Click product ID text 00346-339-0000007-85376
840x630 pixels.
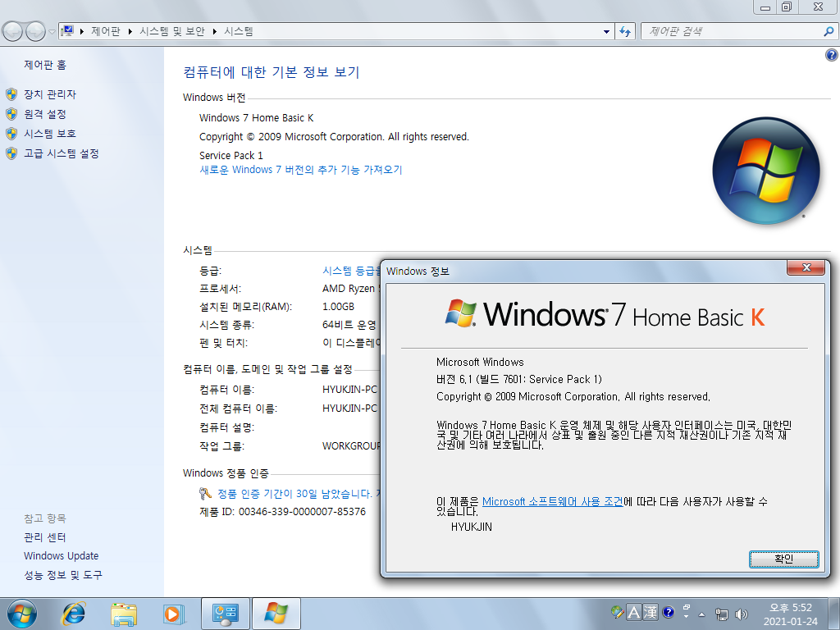click(302, 512)
